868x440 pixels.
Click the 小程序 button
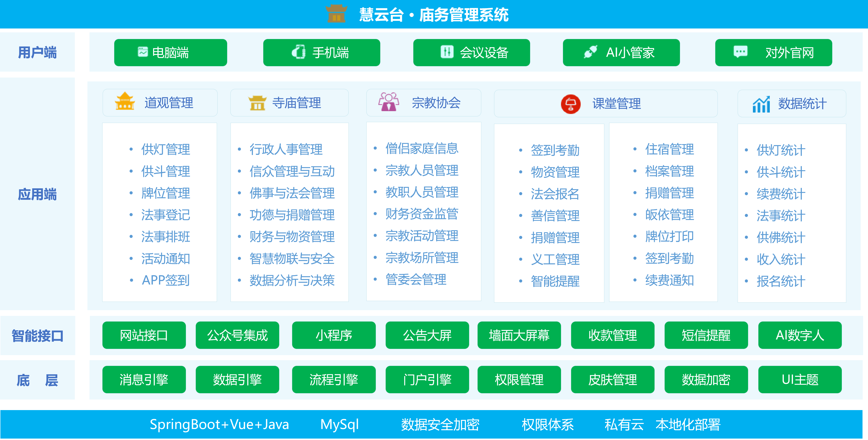(x=334, y=335)
